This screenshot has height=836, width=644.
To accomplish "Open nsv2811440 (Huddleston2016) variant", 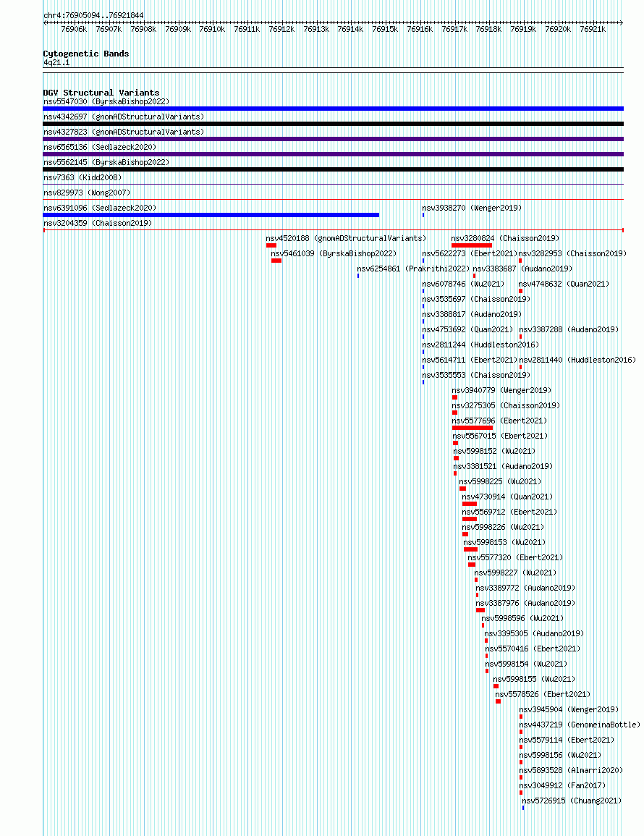I will pos(577,360).
